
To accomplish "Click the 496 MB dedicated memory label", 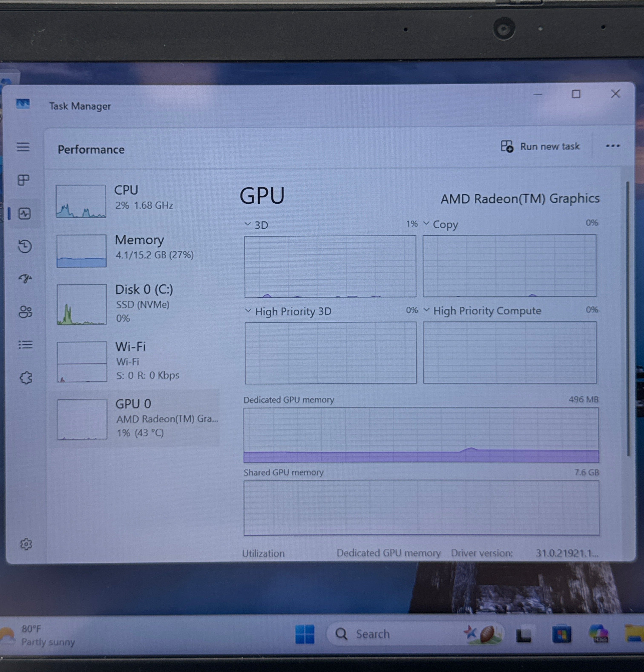I will [x=584, y=399].
